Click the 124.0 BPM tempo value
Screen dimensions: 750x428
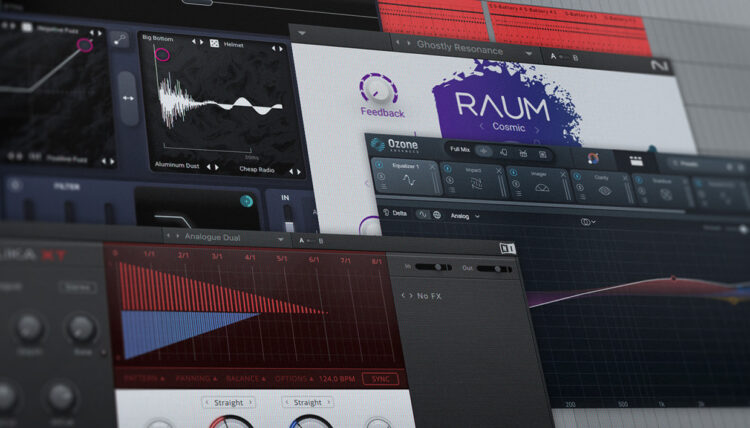(337, 379)
